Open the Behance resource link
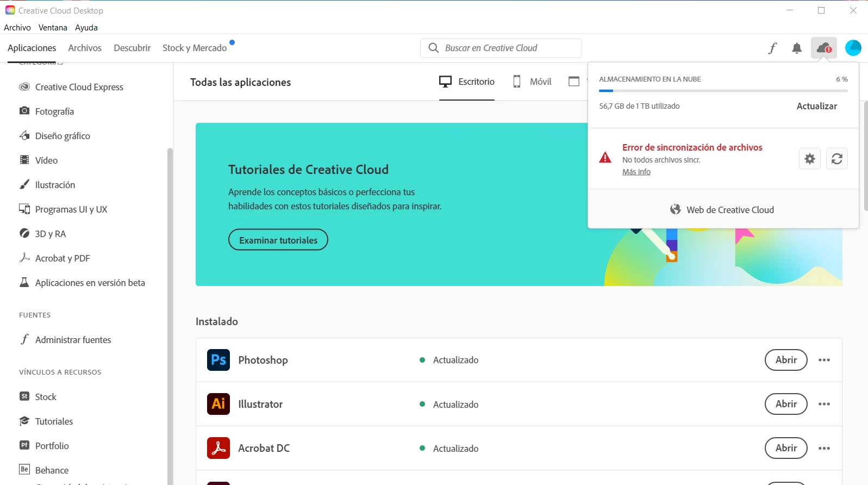Image resolution: width=868 pixels, height=485 pixels. pyautogui.click(x=43, y=470)
